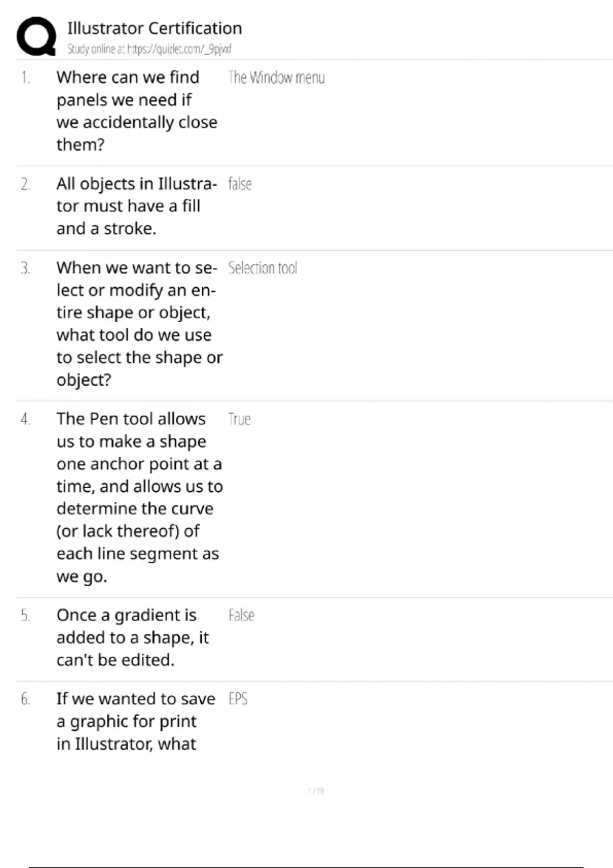Select question 6 about saving for print

click(x=136, y=721)
